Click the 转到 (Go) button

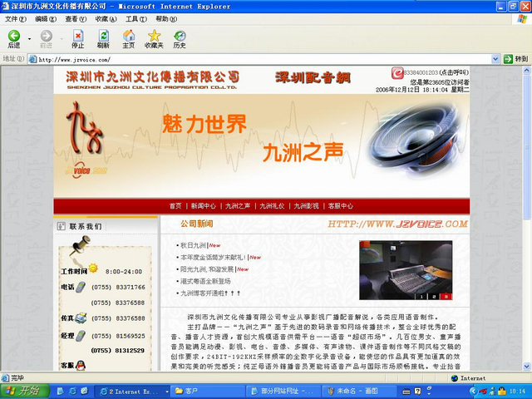click(x=516, y=59)
